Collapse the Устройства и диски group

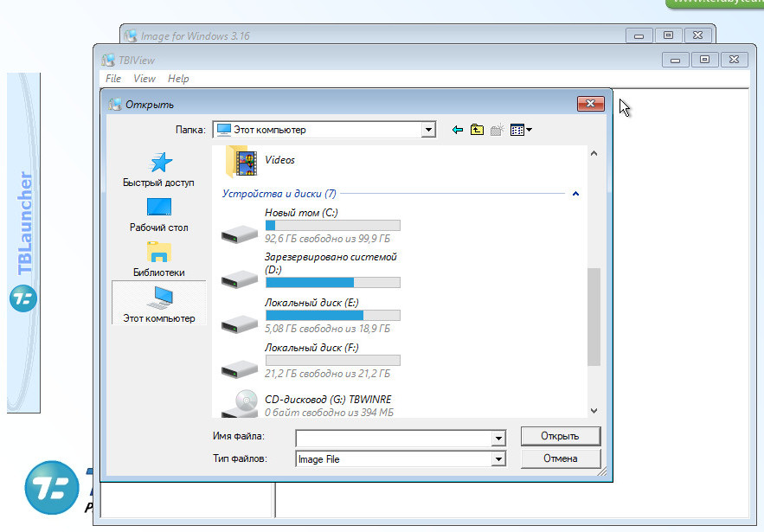pos(575,194)
